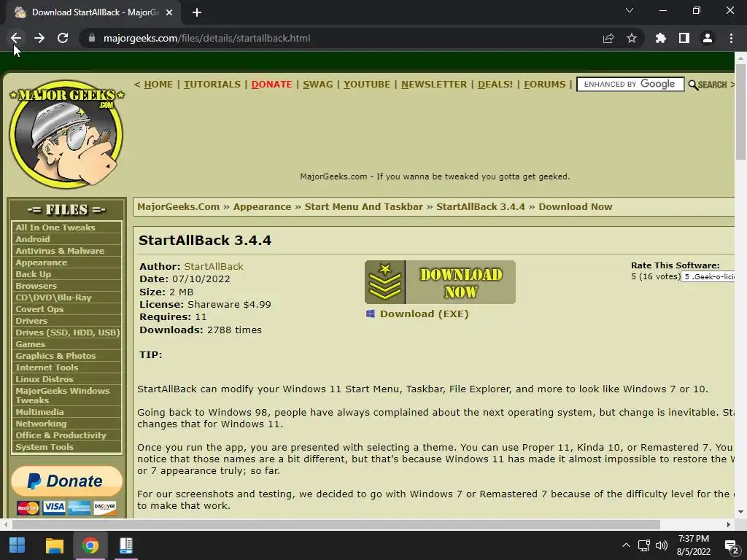Click the browser forward arrow
The image size is (747, 560).
point(39,38)
